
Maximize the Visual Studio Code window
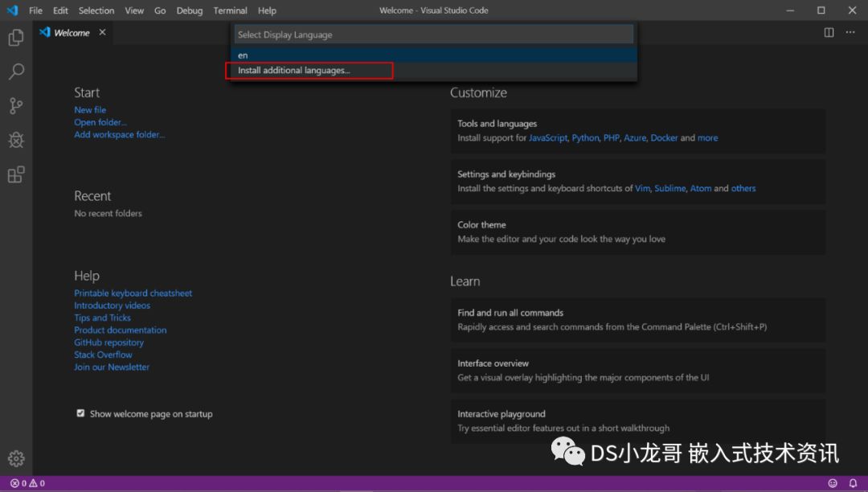tap(821, 10)
